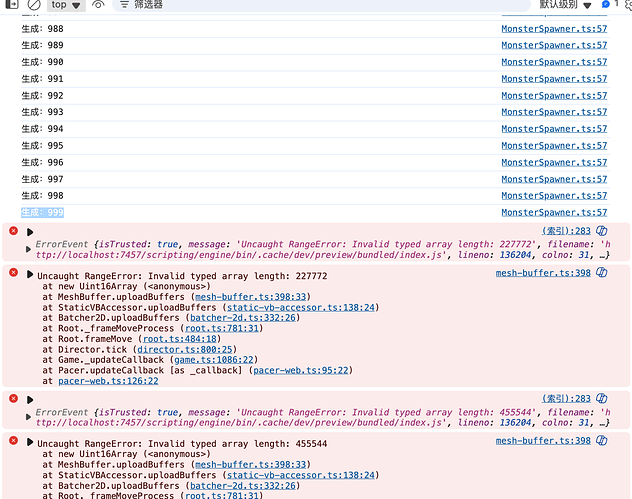The width and height of the screenshot is (632, 499).
Task: Collapse the 'Uncaught RangeError ... 455544' stack trace
Action: [30, 442]
